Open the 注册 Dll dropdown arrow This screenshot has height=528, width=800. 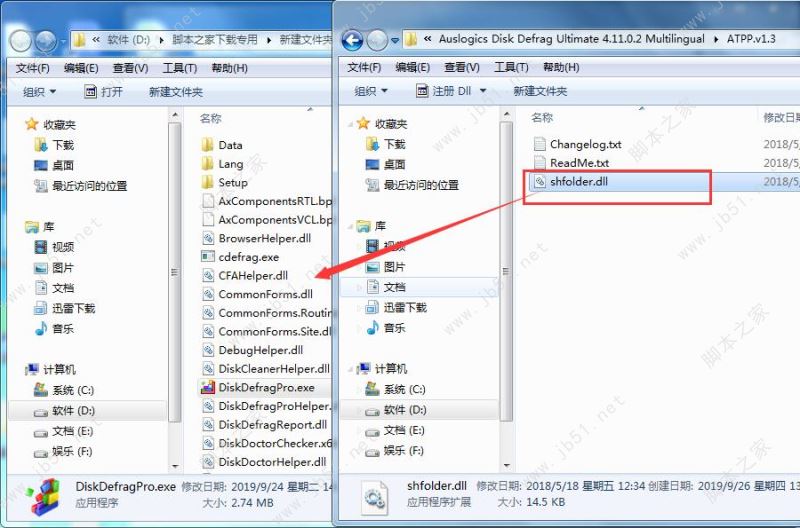click(x=483, y=91)
